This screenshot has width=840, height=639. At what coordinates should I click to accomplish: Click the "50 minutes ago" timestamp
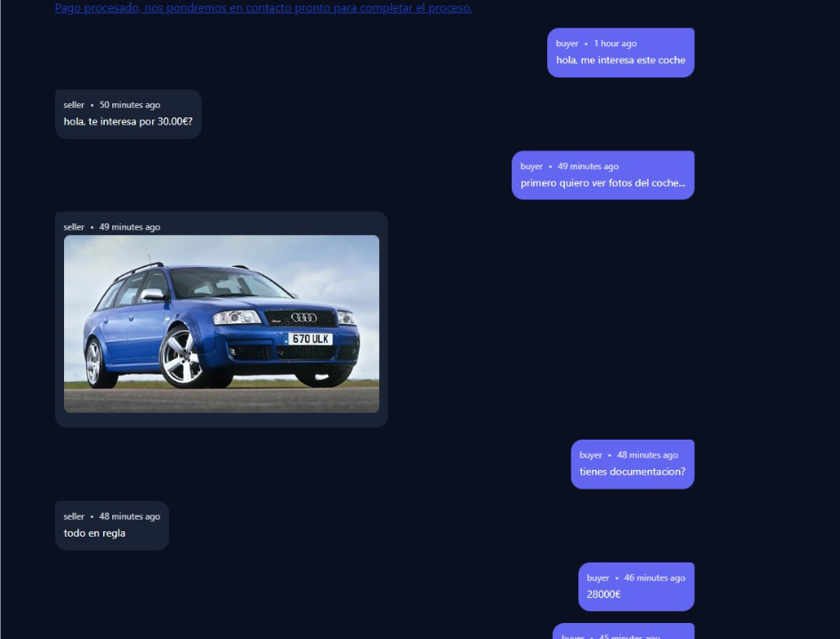[130, 105]
